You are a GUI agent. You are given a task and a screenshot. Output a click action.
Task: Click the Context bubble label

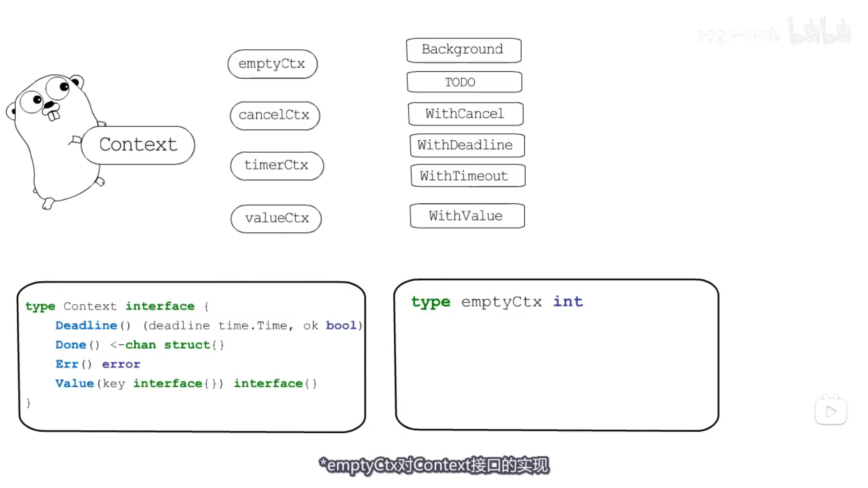click(138, 145)
